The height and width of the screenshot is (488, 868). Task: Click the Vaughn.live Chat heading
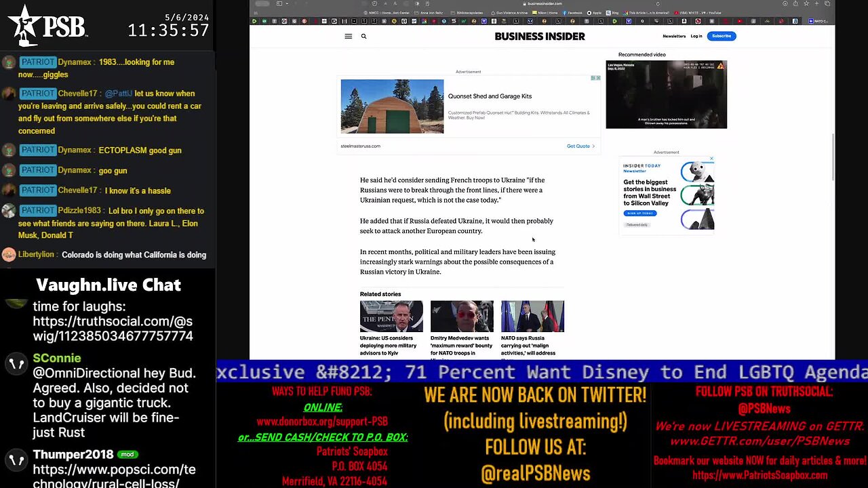pyautogui.click(x=108, y=285)
